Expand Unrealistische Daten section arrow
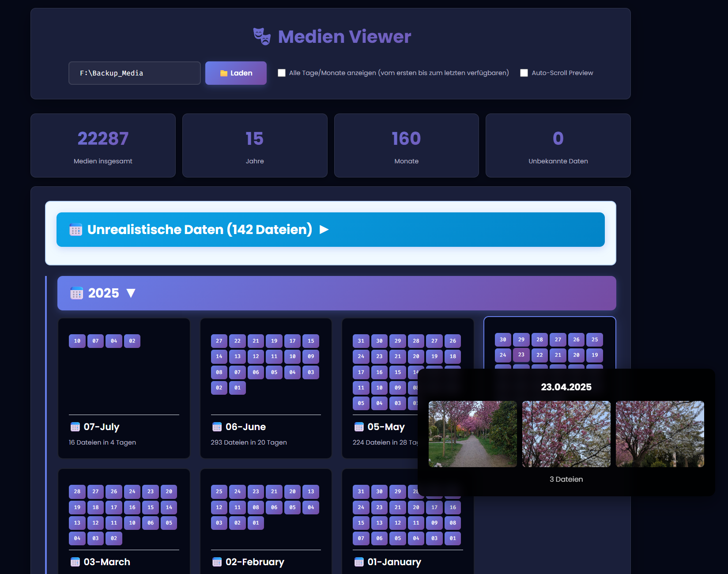The height and width of the screenshot is (574, 728). click(324, 230)
